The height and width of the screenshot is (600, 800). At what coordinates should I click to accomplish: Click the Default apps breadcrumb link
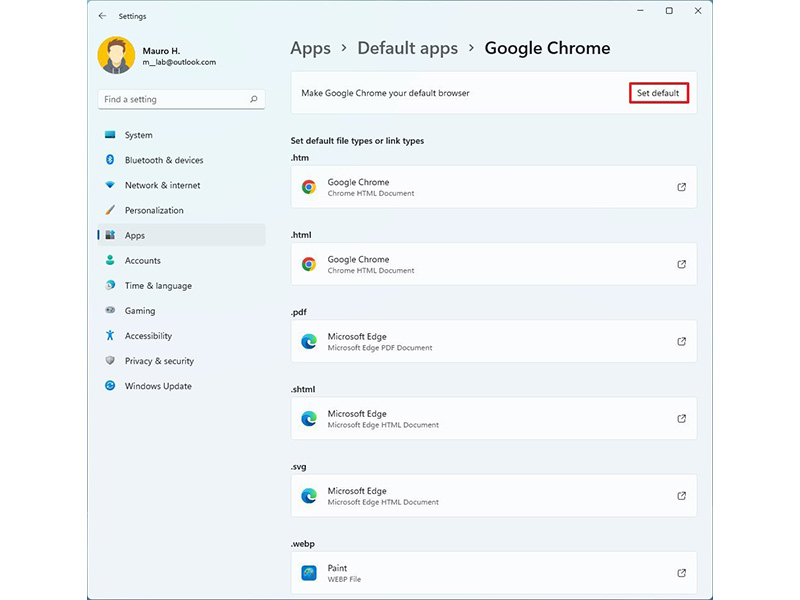point(407,48)
